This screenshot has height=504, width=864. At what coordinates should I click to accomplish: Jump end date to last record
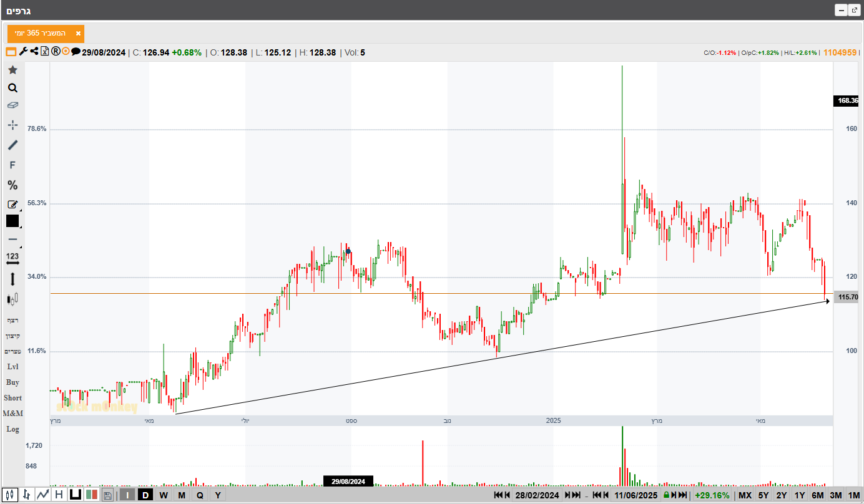click(683, 495)
